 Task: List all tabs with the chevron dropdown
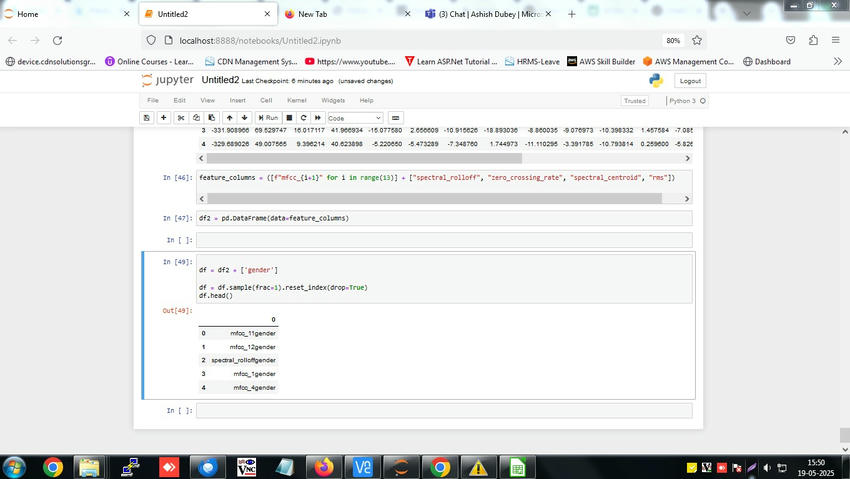pyautogui.click(x=747, y=14)
